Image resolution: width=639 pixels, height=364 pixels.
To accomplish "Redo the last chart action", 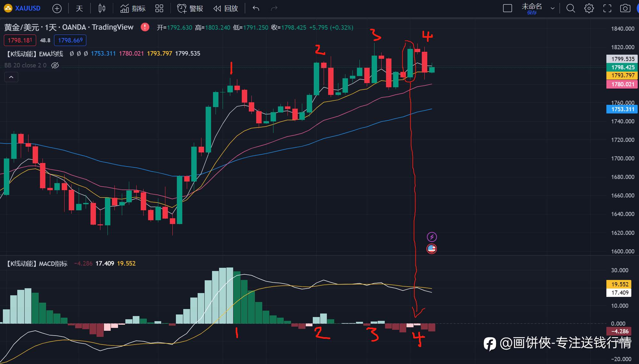I will 274,9.
